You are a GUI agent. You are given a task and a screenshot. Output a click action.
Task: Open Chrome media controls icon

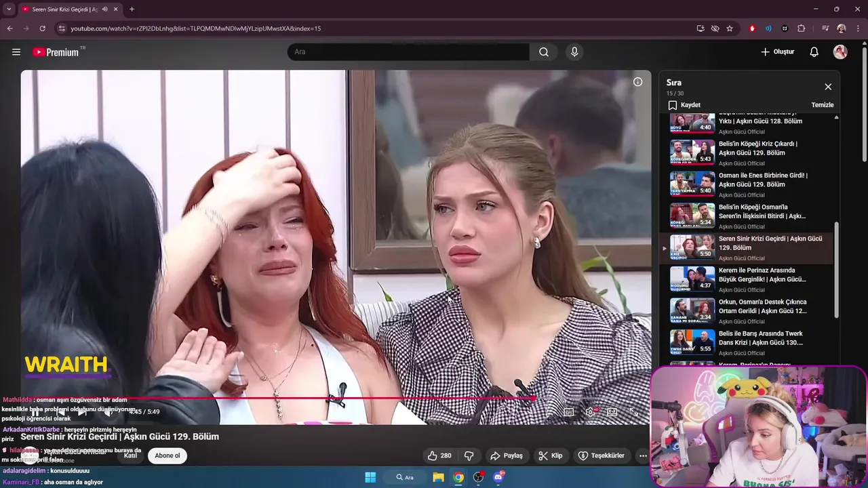[x=825, y=28]
